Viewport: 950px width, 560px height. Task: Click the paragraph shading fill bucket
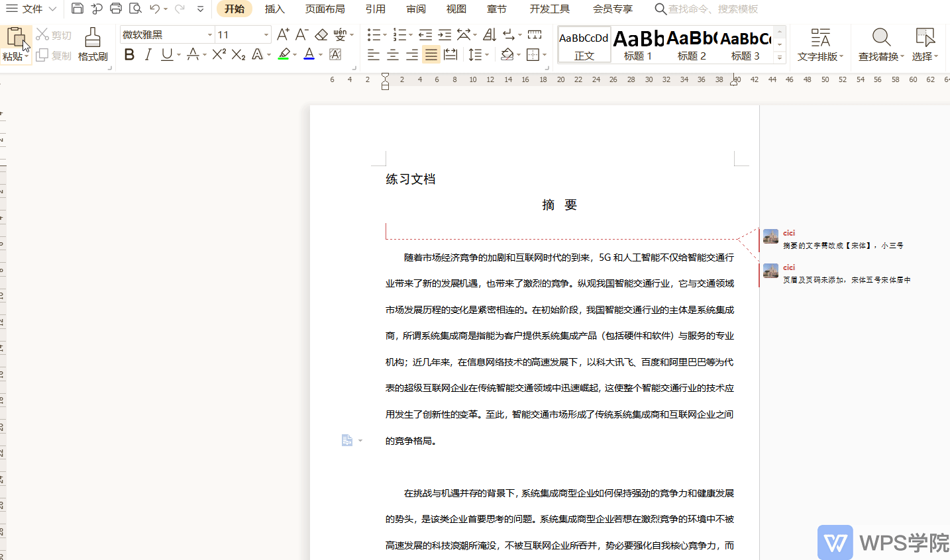(x=507, y=54)
